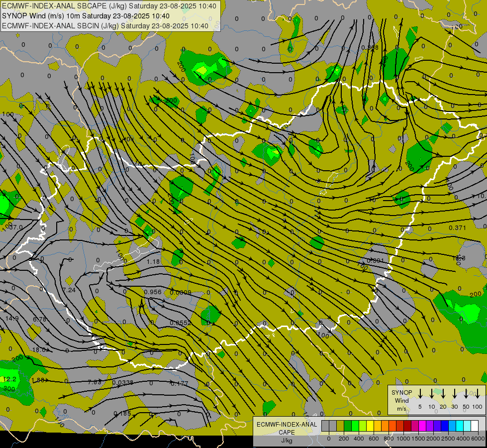The width and height of the screenshot is (487, 448).
Task: Click the map value 0.0338
Action: [x=123, y=382]
